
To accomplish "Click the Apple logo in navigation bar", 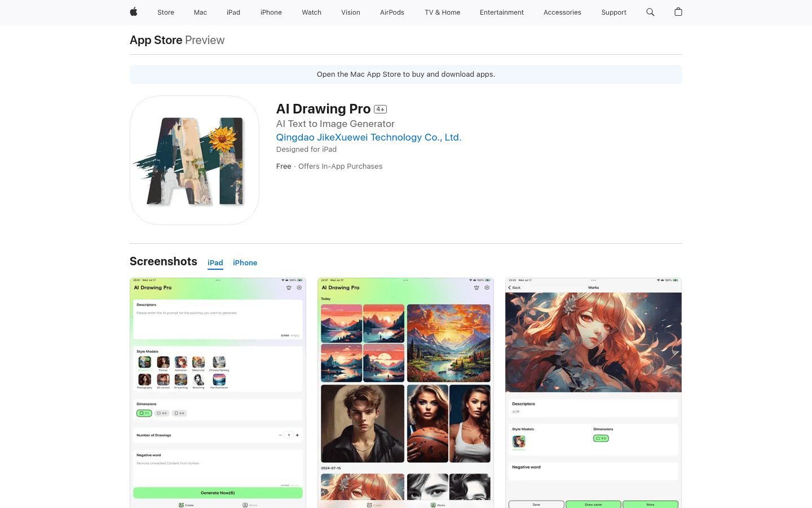I will (134, 12).
